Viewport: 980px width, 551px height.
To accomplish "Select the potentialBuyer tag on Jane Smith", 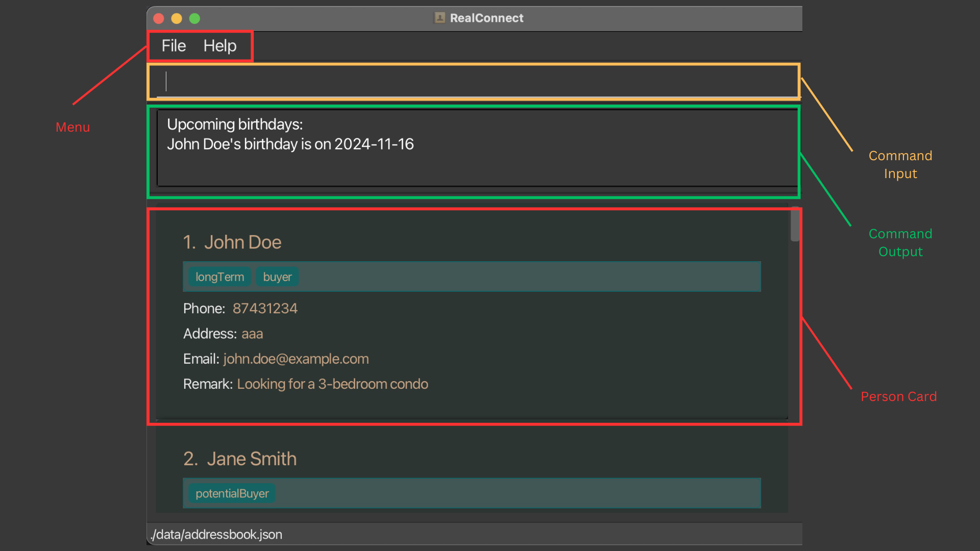I will pyautogui.click(x=232, y=493).
